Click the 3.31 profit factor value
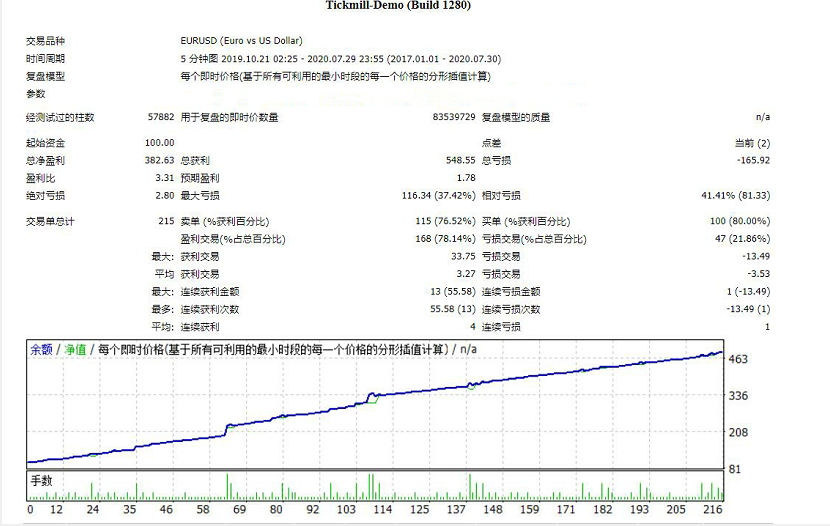The image size is (830, 526). point(165,178)
